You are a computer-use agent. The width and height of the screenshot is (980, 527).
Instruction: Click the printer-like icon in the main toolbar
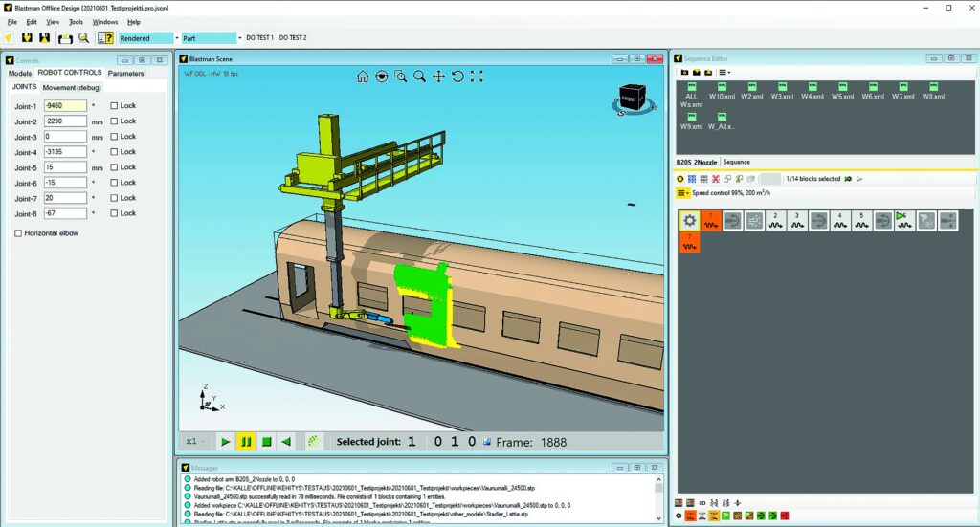point(65,38)
